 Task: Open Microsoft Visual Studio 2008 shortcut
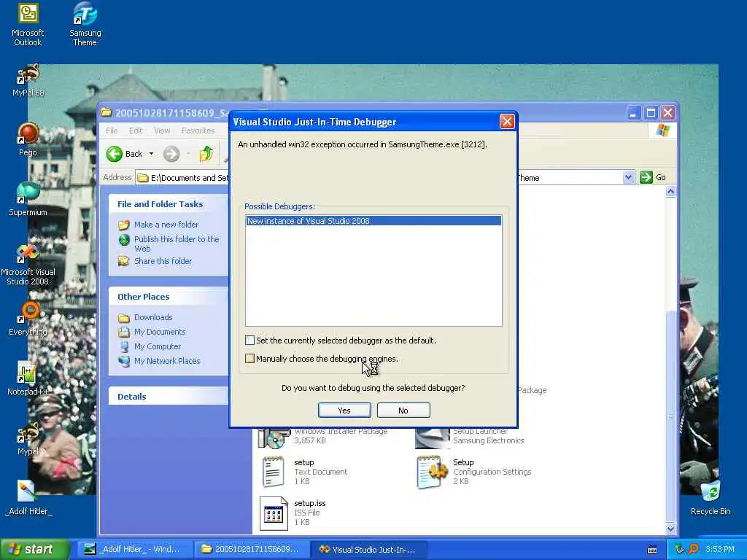pyautogui.click(x=28, y=265)
